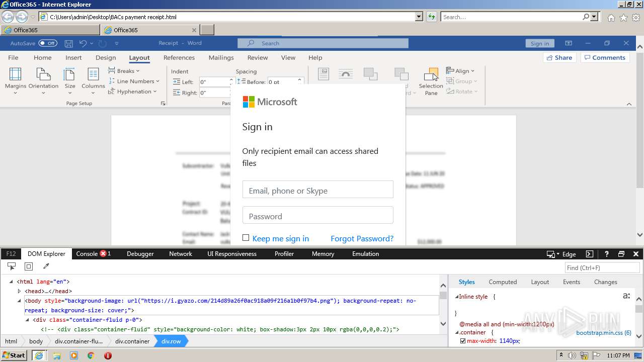
Task: Switch to the first Office365 browser tab
Action: tap(50, 30)
